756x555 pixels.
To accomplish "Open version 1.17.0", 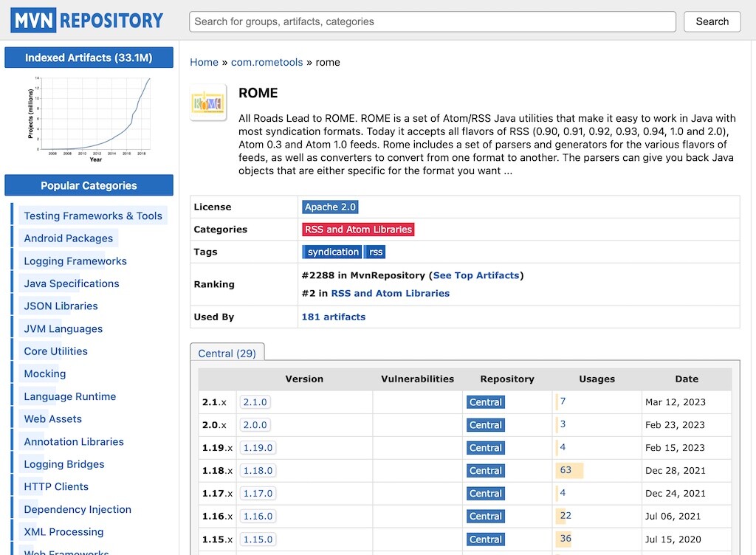I will point(258,493).
